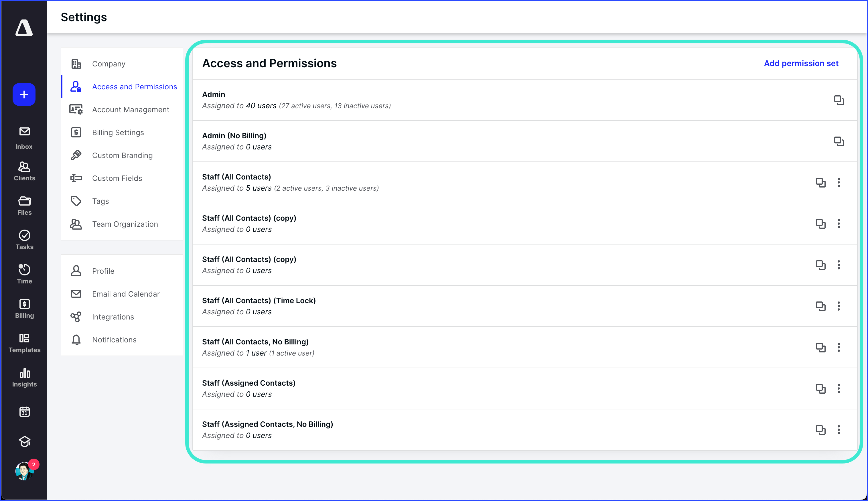Open Notifications settings
This screenshot has width=868, height=501.
coord(114,340)
